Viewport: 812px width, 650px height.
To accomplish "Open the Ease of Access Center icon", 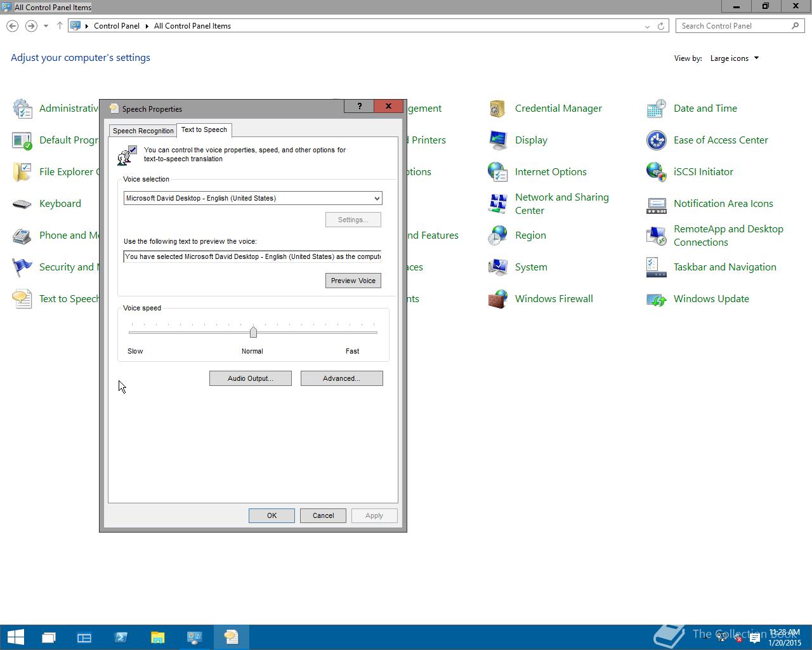I will pos(657,140).
